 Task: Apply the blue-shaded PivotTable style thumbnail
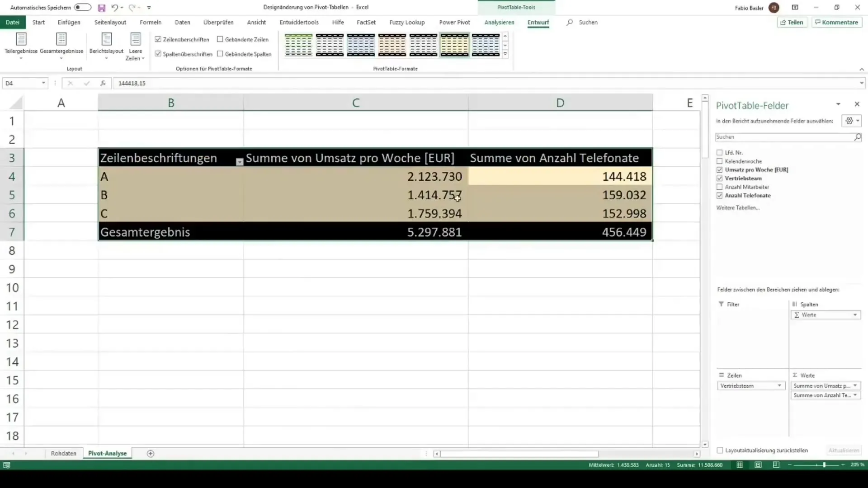tap(361, 45)
